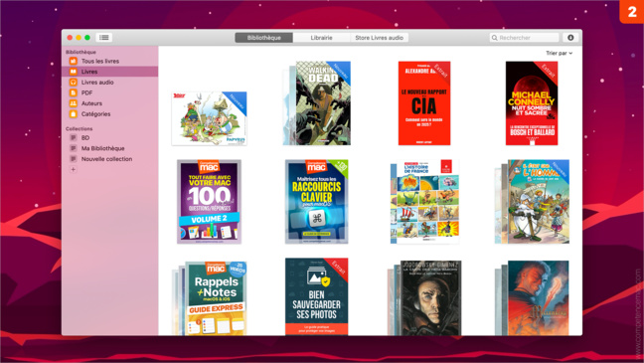Select the Livres book icon in sidebar
Viewport: 644px width, 363px height.
[x=74, y=72]
